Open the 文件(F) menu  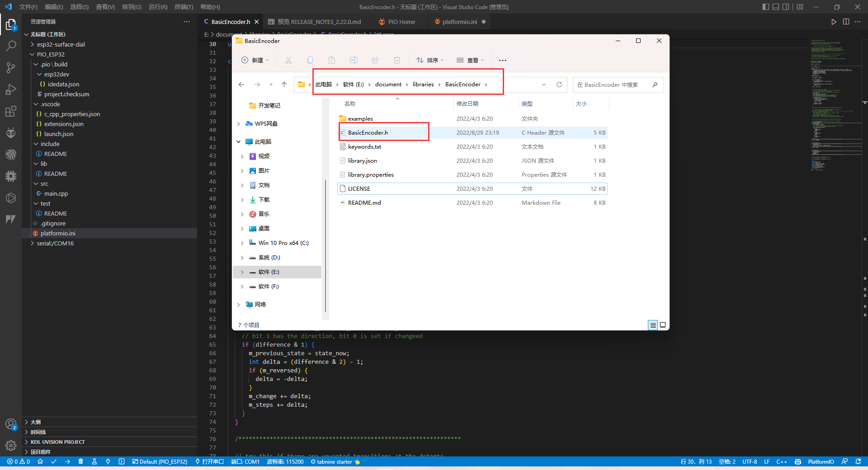(28, 7)
